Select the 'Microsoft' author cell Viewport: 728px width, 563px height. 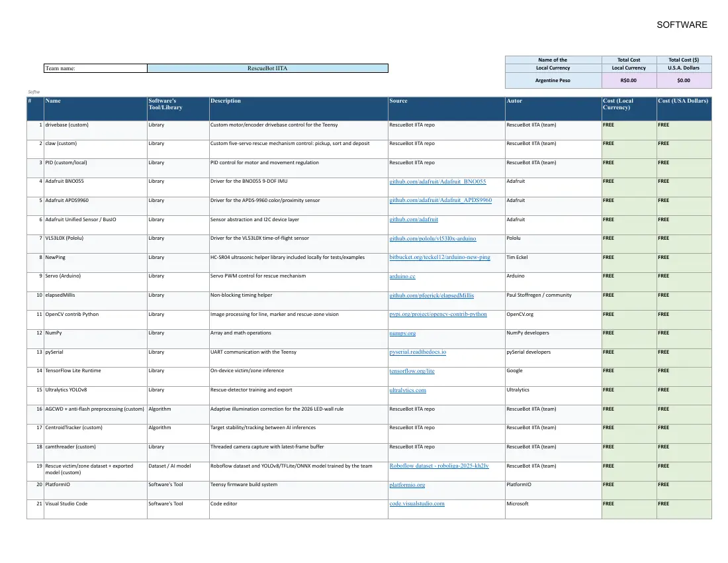point(553,509)
